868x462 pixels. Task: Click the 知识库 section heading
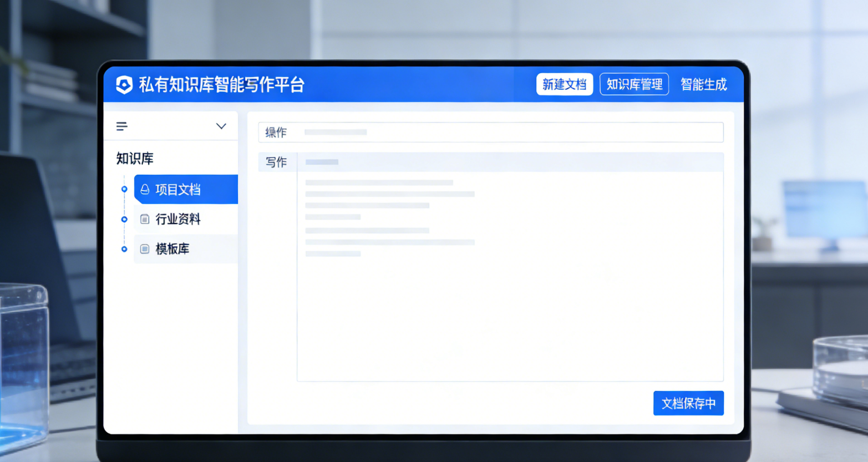135,159
